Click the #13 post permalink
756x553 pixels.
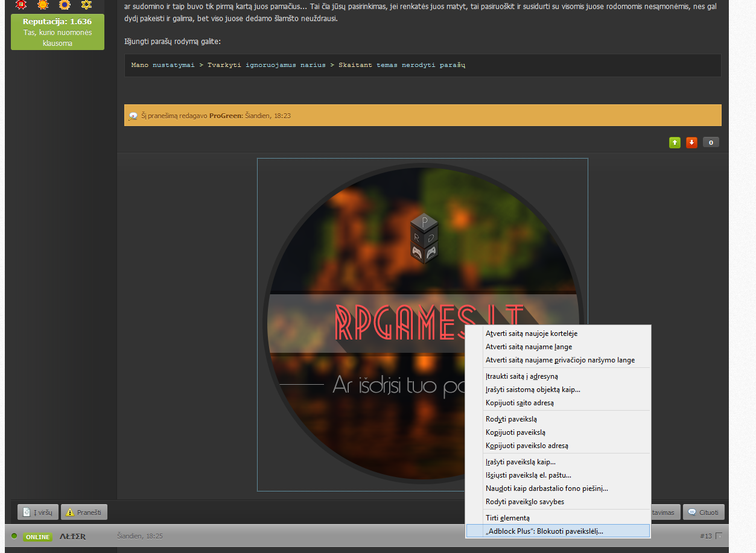tap(706, 536)
